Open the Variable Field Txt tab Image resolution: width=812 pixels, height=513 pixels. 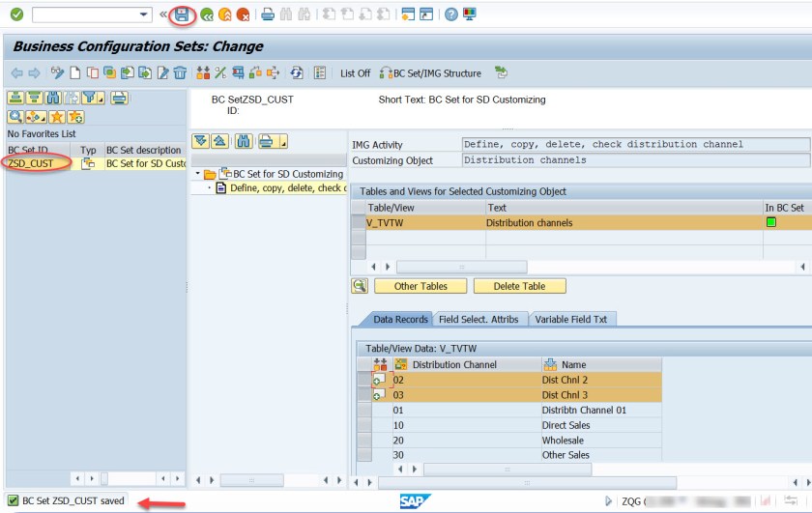tap(572, 319)
